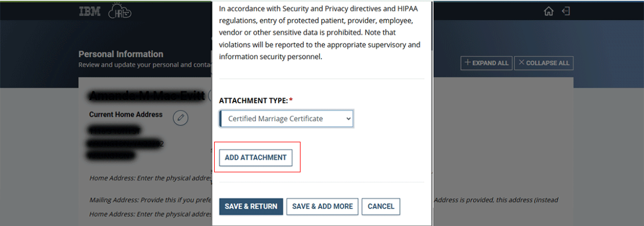Click the chevron arrow of Certified Marriage Certificate
Screen dimensions: 644x226
click(348, 119)
